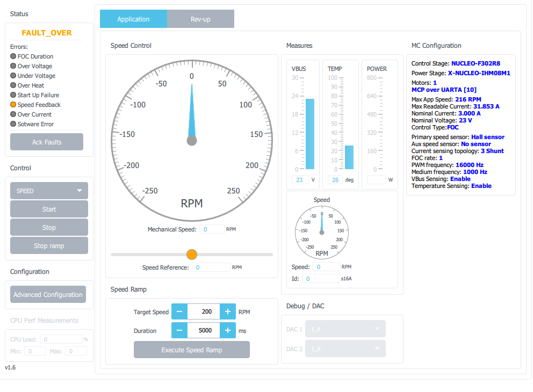533x392 pixels.
Task: Increase Duration with the plus button
Action: [x=228, y=330]
